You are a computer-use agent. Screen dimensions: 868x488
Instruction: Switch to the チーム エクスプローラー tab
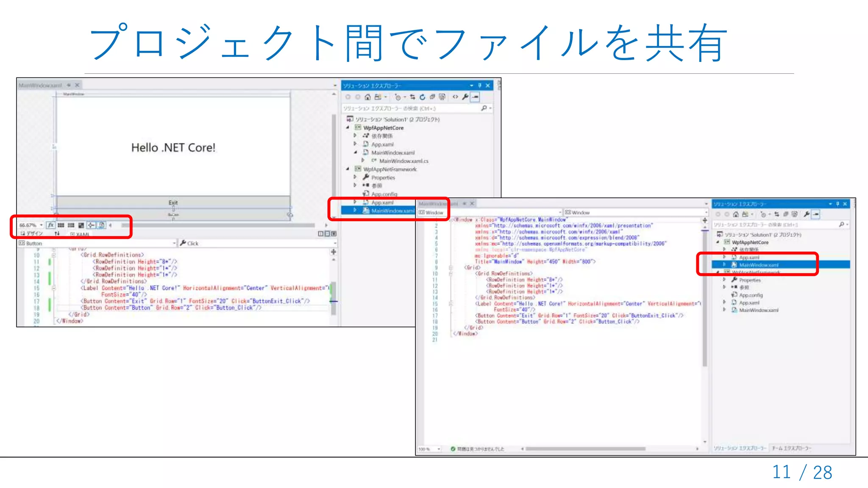(792, 448)
